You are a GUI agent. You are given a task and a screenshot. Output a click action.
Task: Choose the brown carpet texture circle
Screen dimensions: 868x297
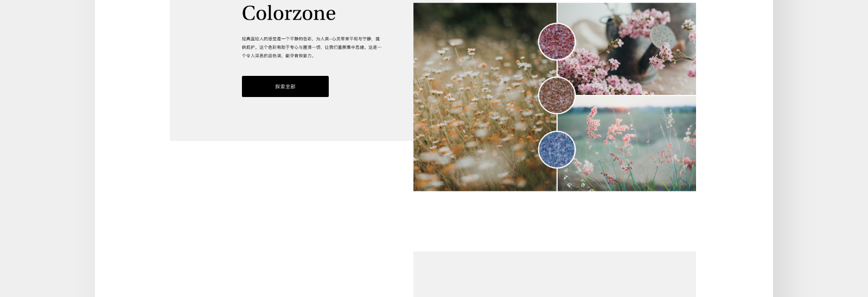[557, 95]
